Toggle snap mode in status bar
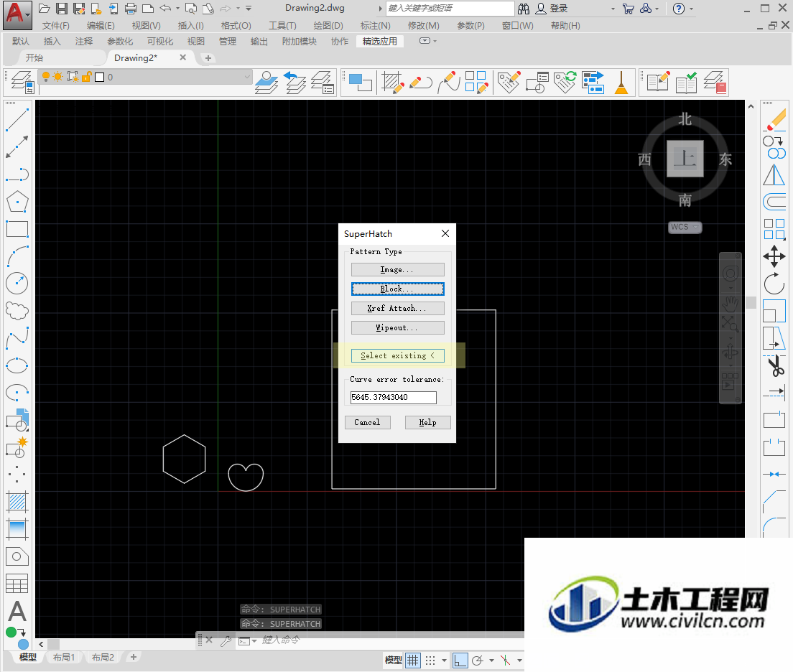 [x=430, y=661]
